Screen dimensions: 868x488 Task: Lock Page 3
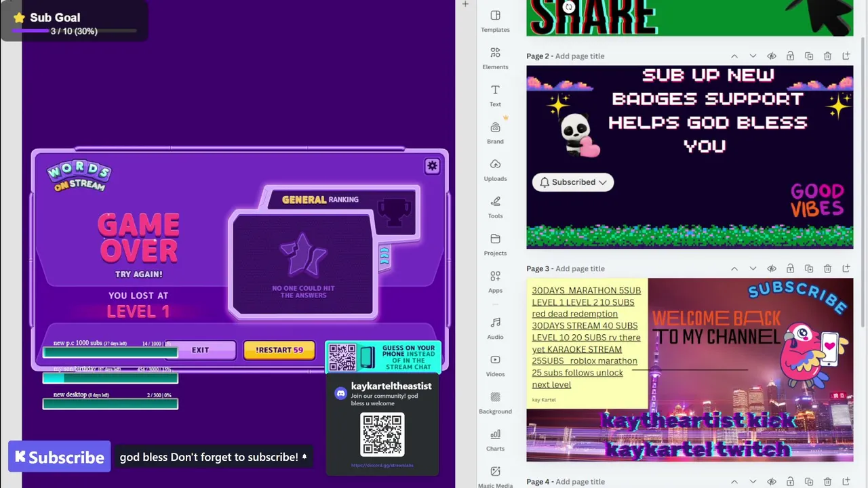tap(790, 269)
